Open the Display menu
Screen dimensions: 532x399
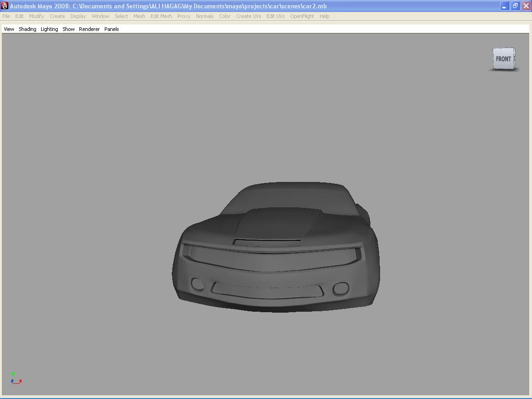tap(78, 16)
